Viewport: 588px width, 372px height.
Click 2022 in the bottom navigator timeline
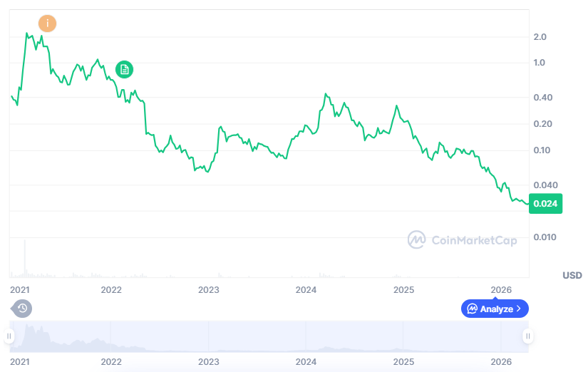[111, 361]
